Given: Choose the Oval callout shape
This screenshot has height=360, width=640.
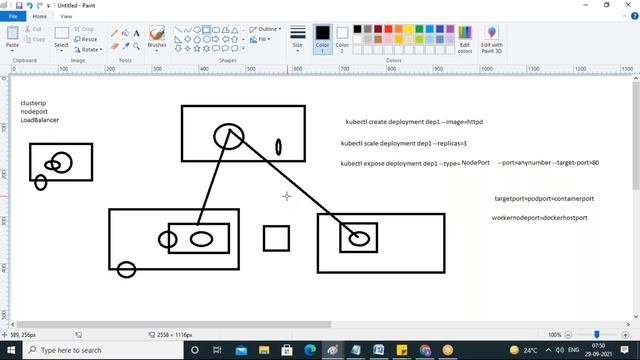Looking at the screenshot, I should pyautogui.click(x=225, y=49).
